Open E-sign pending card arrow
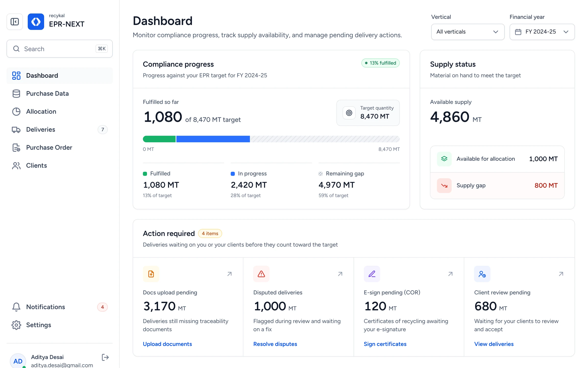Image resolution: width=588 pixels, height=368 pixels. click(x=450, y=274)
